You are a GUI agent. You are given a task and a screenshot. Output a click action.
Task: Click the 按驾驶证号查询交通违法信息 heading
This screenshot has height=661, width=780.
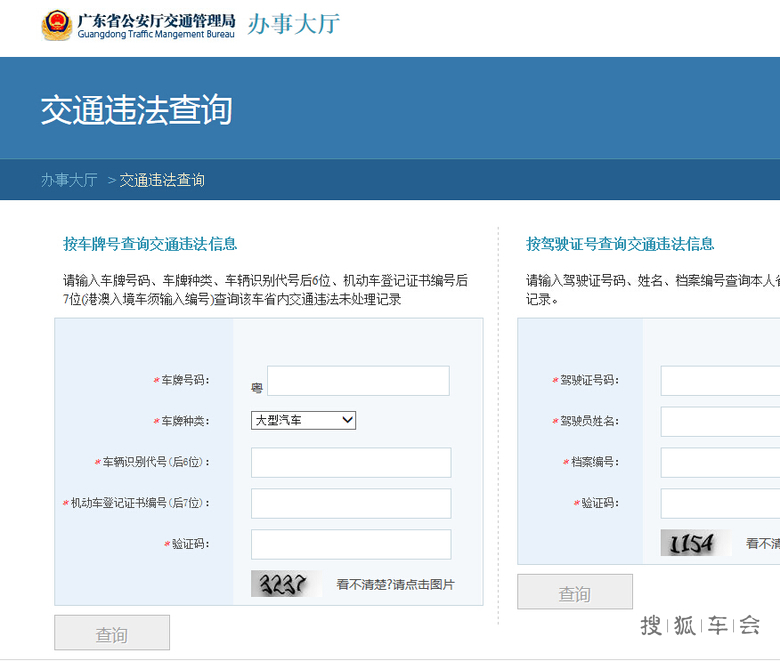click(620, 244)
